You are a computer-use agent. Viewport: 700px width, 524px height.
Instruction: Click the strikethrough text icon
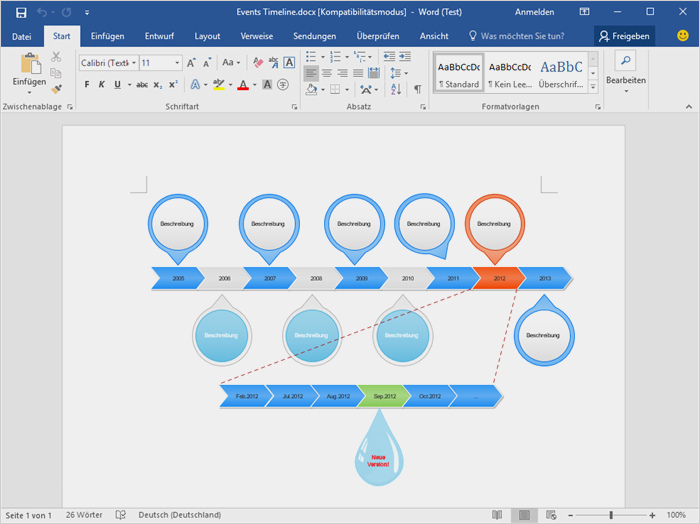pyautogui.click(x=142, y=85)
